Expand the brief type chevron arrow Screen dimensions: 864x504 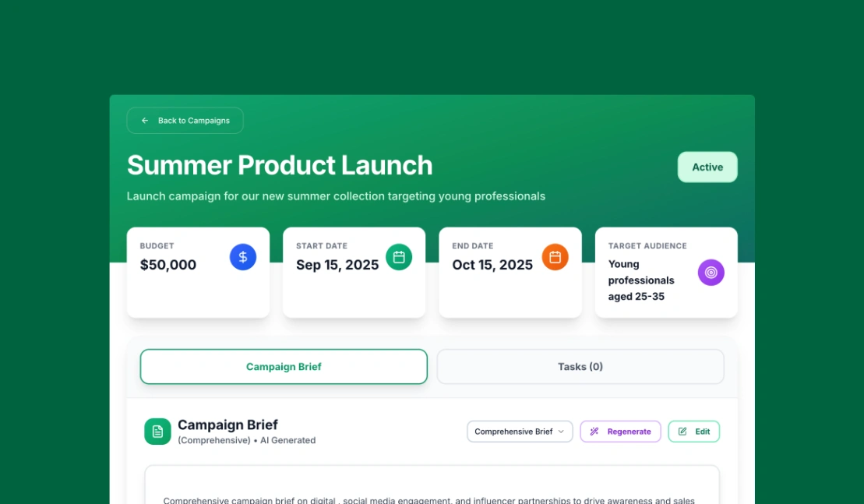coord(561,432)
